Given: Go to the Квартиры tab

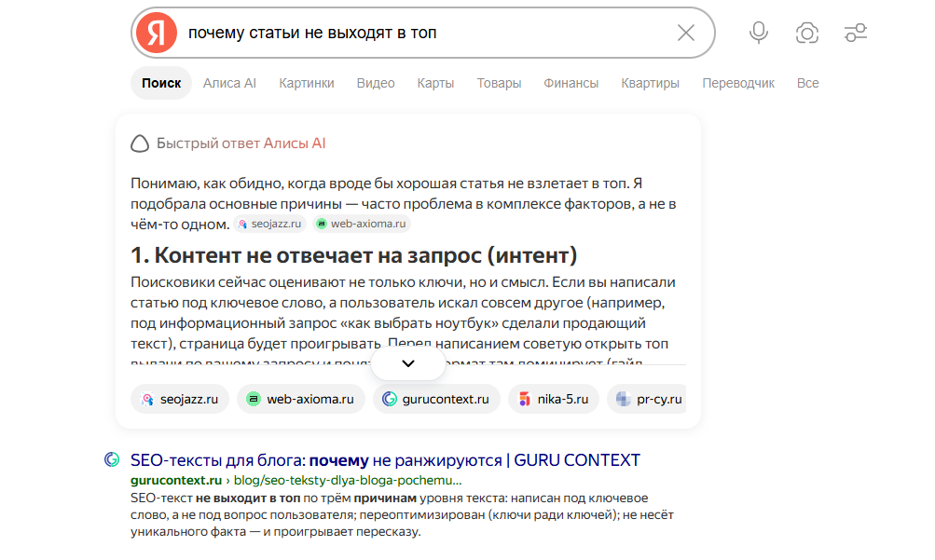Looking at the screenshot, I should [x=650, y=83].
